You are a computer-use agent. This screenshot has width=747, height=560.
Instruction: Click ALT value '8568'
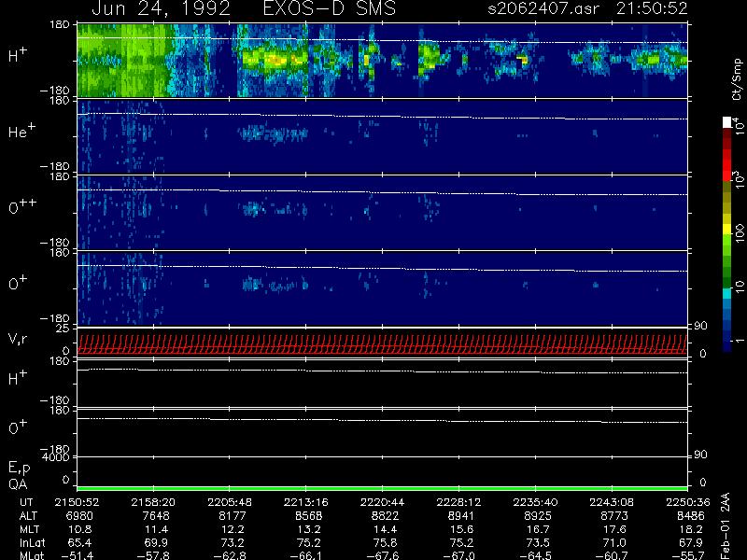click(309, 516)
